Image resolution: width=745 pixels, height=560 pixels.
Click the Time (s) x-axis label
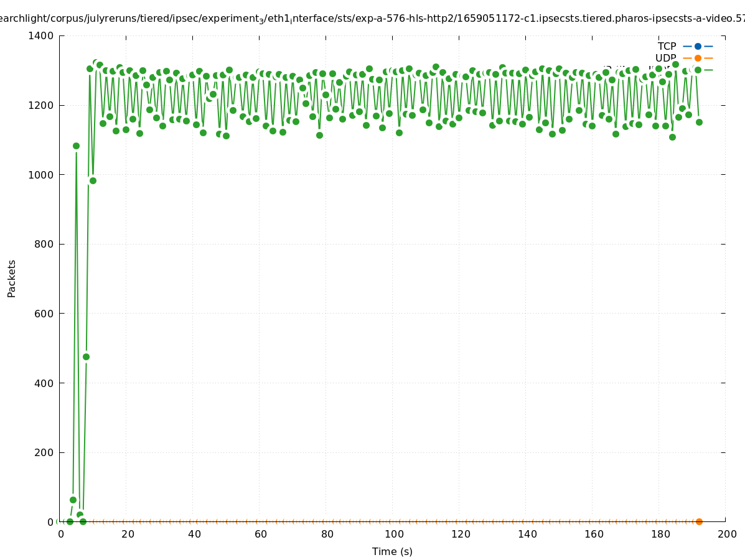click(x=392, y=551)
